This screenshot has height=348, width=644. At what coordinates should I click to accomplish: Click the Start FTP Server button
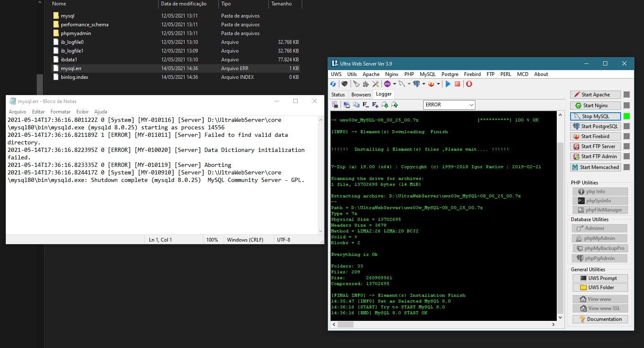coord(596,146)
